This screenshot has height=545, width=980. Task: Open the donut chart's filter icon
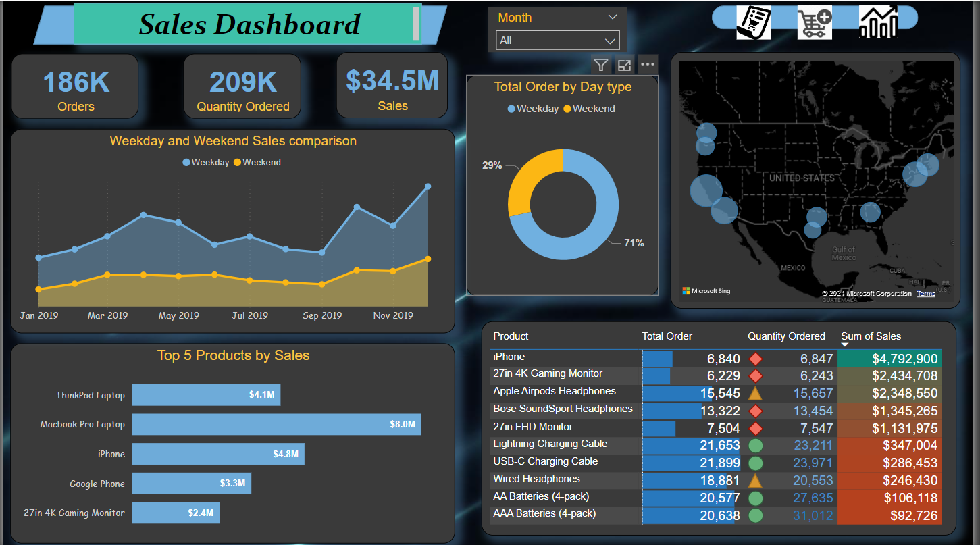(x=600, y=65)
